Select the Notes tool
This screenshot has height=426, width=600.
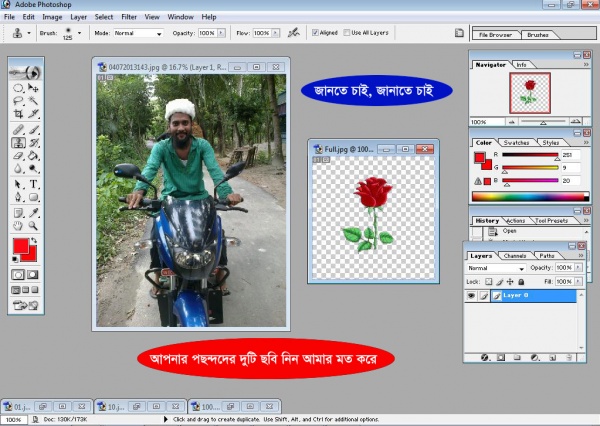pos(18,213)
